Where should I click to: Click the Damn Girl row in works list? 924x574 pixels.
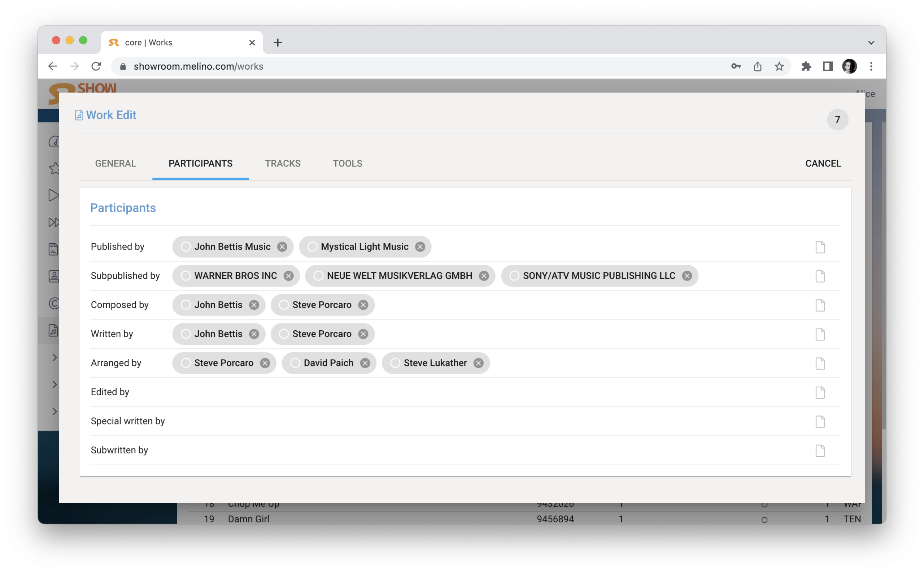pos(524,519)
